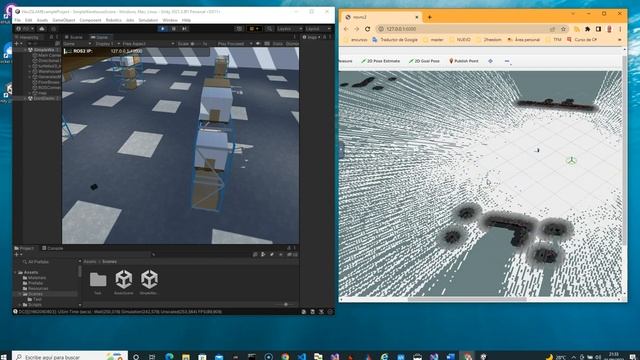Image resolution: width=640 pixels, height=360 pixels.
Task: Switch to the Project tab
Action: click(x=24, y=248)
